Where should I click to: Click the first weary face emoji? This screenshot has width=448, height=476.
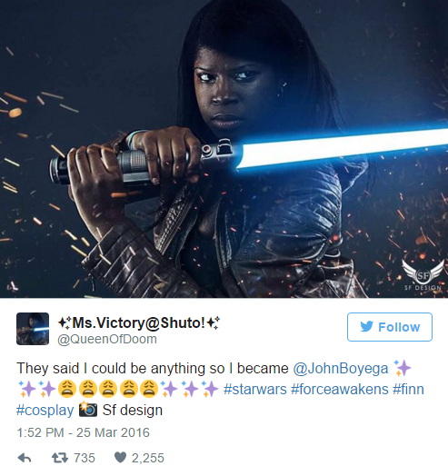67,389
